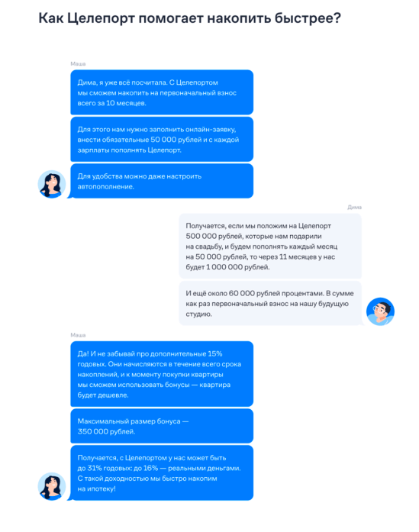
Task: Click the phrase 'на ипотеку!' in the last bubble
Action: pos(97,489)
